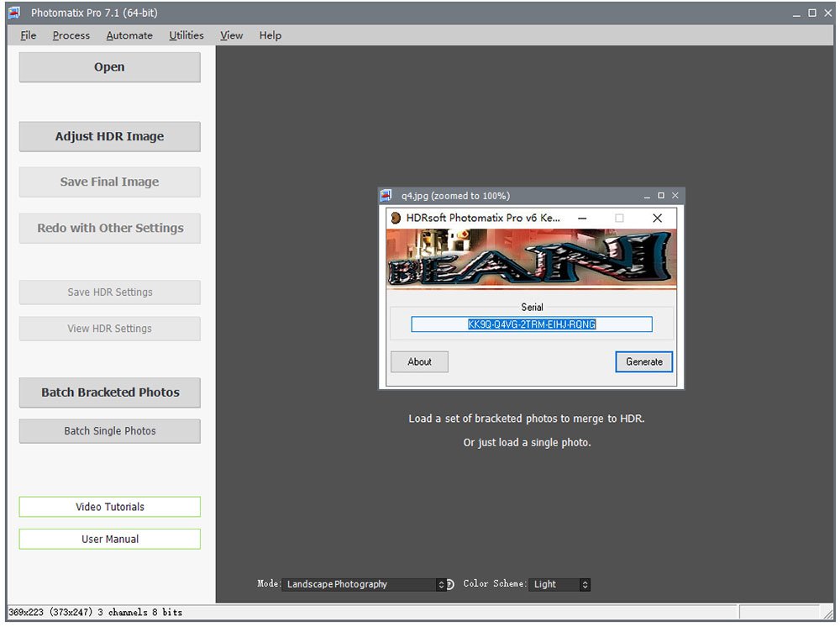Click Save HDR Settings button
This screenshot has height=627, width=840.
(110, 292)
